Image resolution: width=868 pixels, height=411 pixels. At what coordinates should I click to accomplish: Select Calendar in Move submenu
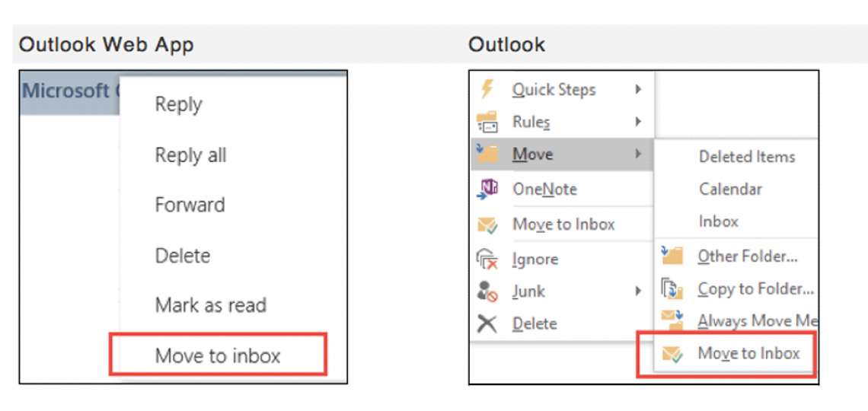pyautogui.click(x=730, y=190)
